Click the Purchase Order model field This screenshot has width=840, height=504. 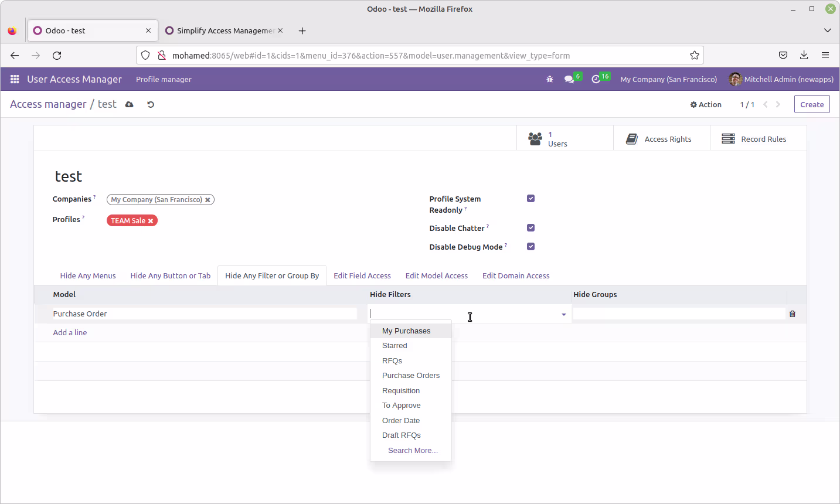coord(205,314)
